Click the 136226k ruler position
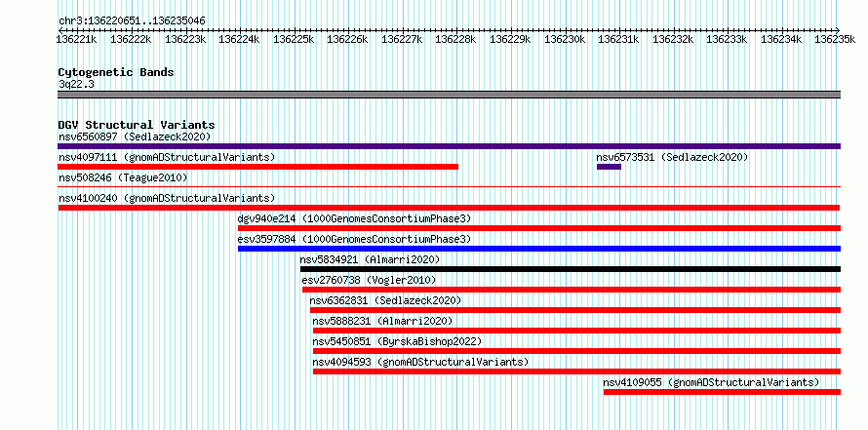868x430 pixels. tap(347, 39)
